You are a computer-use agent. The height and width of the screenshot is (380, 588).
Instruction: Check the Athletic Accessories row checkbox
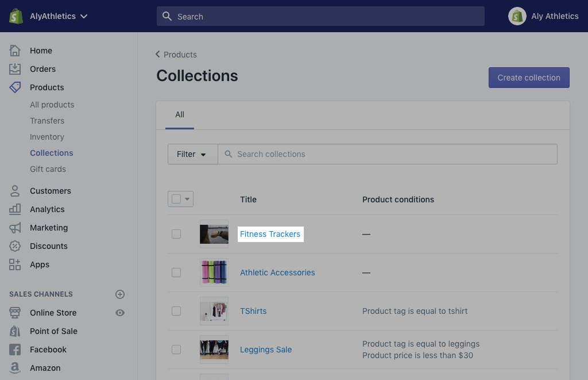coord(176,272)
